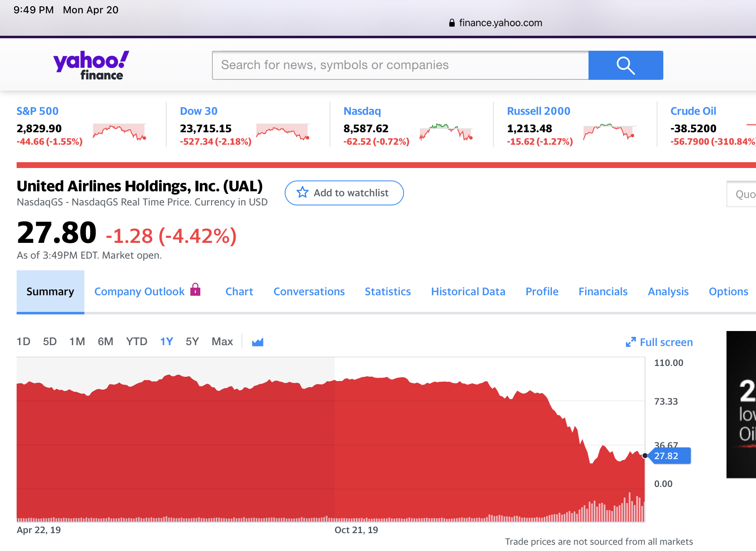
Task: Click Add to watchlist button
Action: tap(344, 193)
